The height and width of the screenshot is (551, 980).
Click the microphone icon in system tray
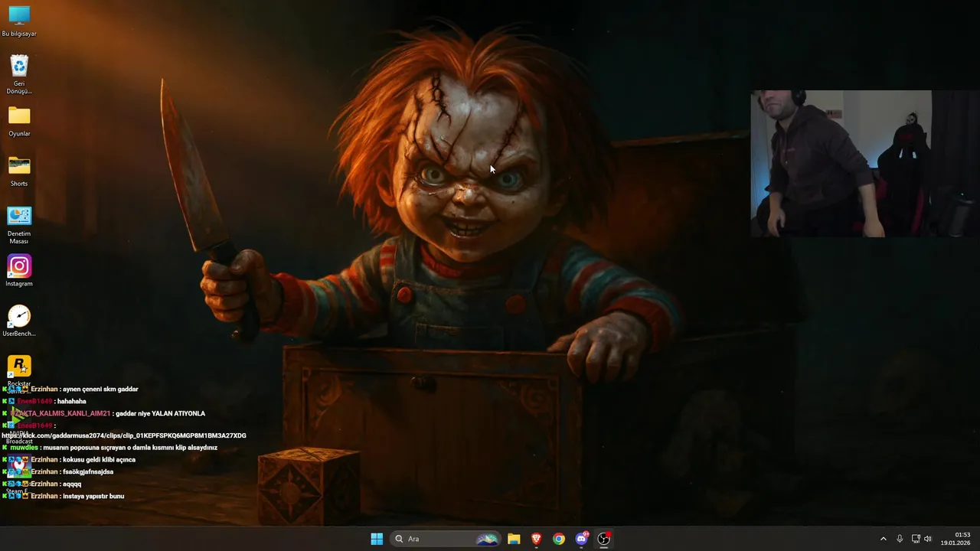coord(900,539)
